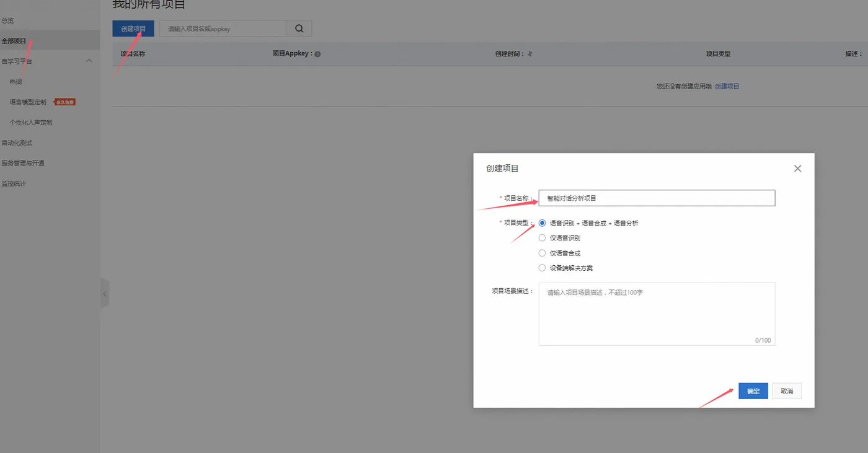
Task: Click 确定 to confirm project creation
Action: [753, 391]
